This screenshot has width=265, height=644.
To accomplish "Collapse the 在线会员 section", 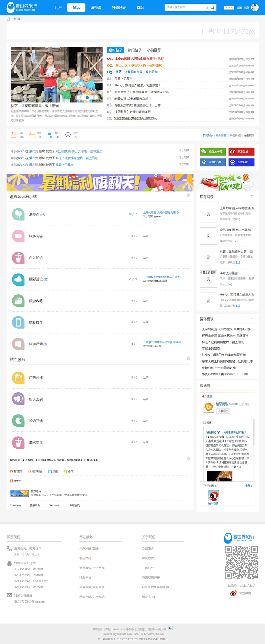I will coord(188,459).
